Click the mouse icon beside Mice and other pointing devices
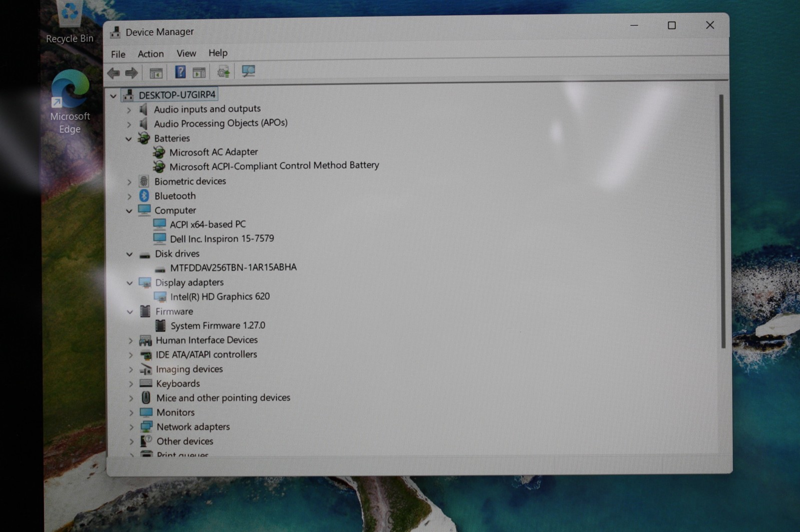The width and height of the screenshot is (800, 532). coord(146,397)
